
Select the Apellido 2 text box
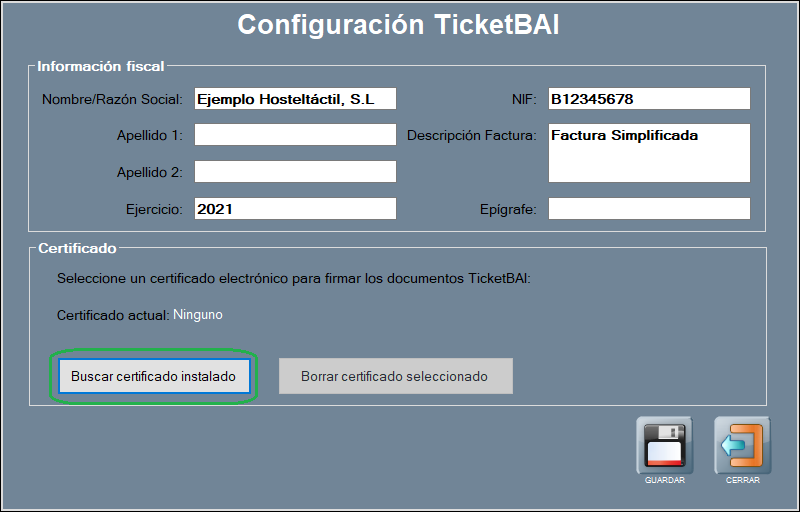pos(295,172)
